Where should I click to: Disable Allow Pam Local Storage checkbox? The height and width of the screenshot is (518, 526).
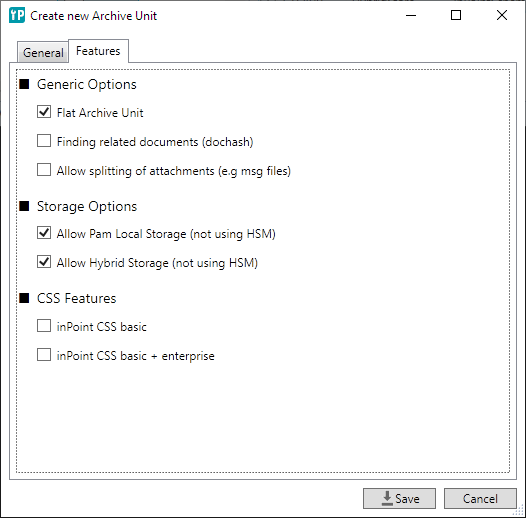coord(44,232)
